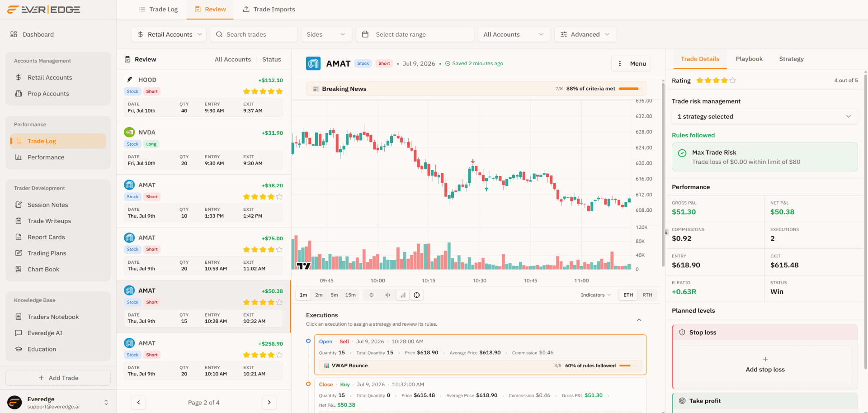Open the Trade Details tab

(x=700, y=59)
